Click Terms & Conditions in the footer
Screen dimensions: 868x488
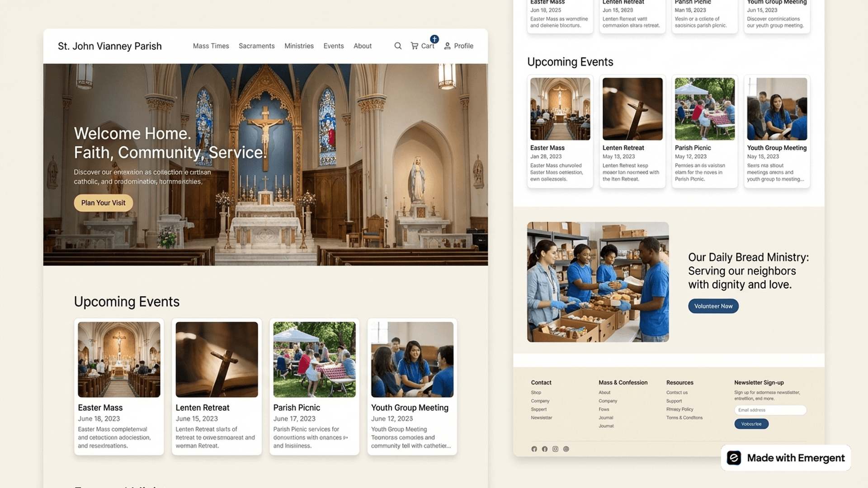tap(684, 418)
